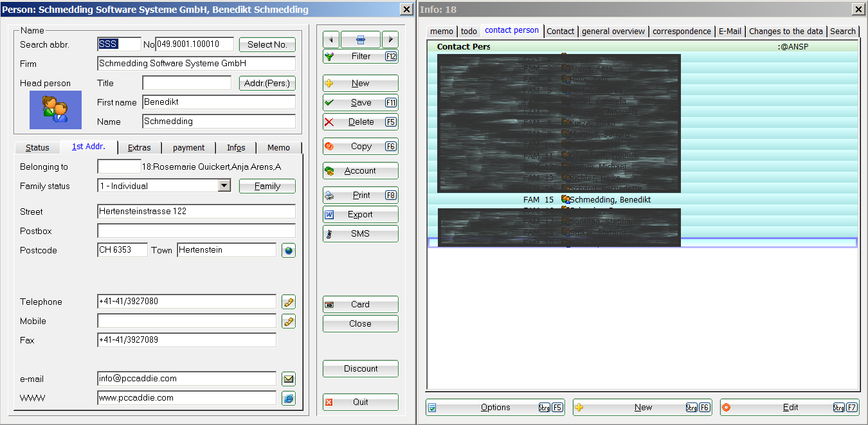Open the Family status dropdown
Viewport: 868px width, 425px height.
click(224, 186)
